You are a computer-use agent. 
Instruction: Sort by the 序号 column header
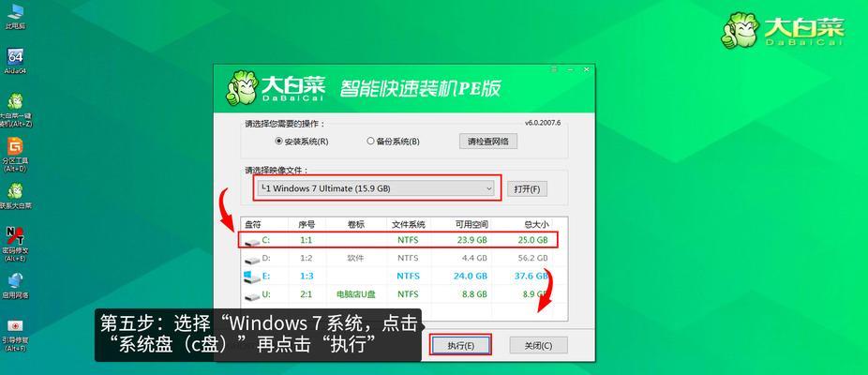click(307, 224)
